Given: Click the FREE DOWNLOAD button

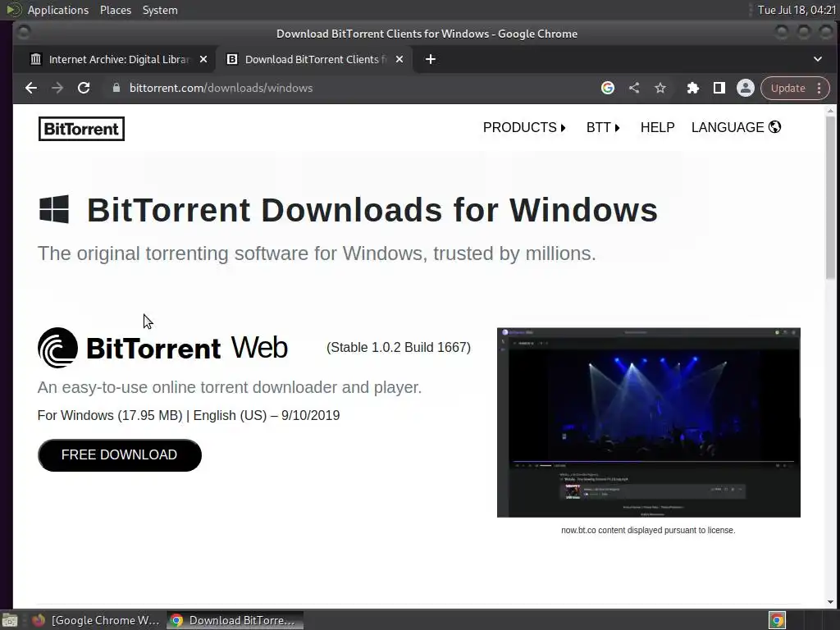Looking at the screenshot, I should pyautogui.click(x=120, y=455).
